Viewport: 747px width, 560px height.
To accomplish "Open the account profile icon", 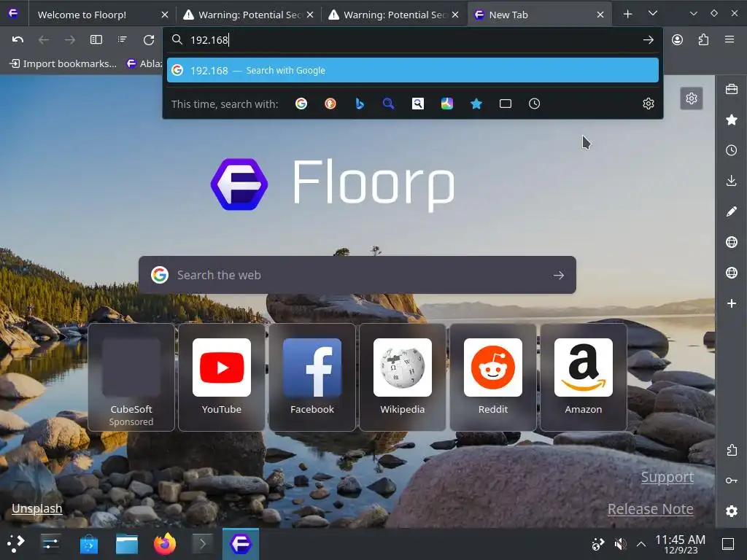I will (x=677, y=39).
